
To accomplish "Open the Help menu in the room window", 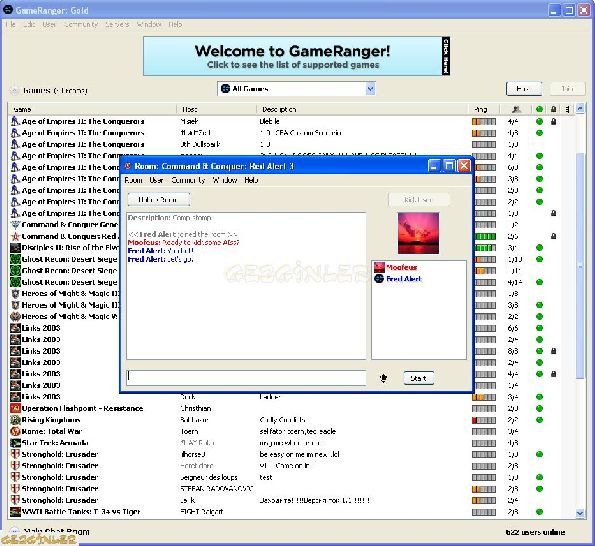I will point(251,180).
